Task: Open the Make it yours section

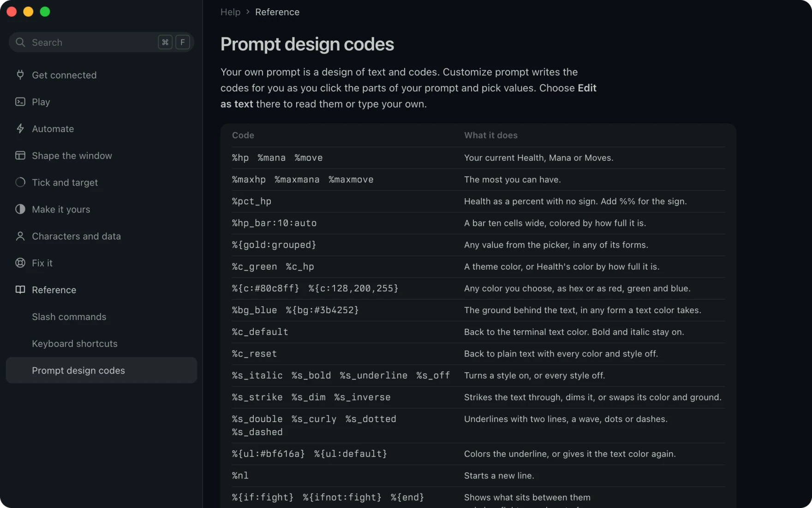Action: tap(101, 209)
